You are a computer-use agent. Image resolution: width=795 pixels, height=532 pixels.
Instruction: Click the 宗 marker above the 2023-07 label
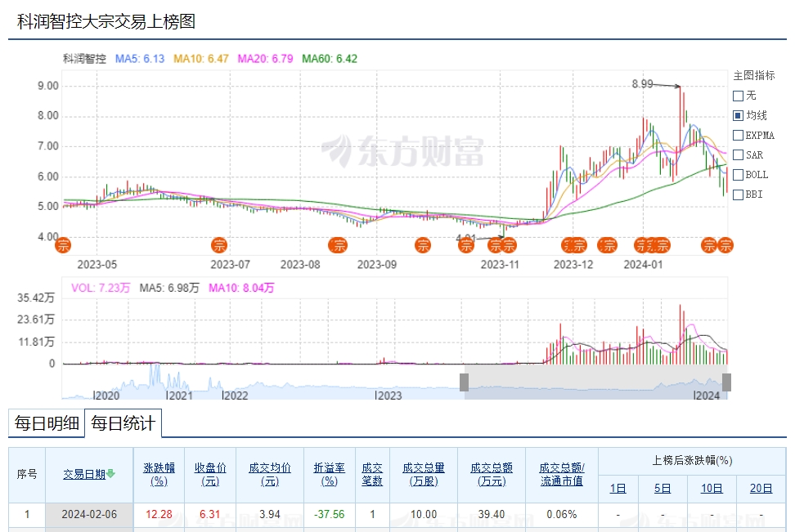pyautogui.click(x=219, y=244)
